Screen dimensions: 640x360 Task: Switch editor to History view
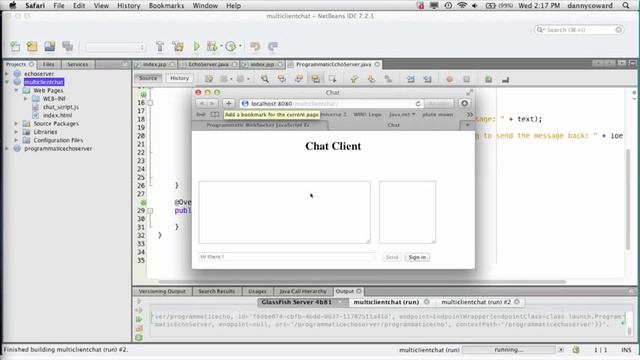[180, 78]
